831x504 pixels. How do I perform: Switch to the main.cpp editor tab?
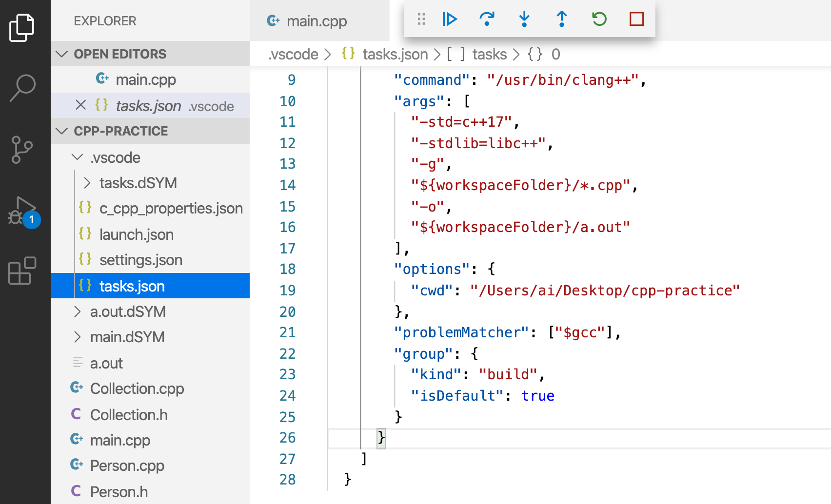click(319, 20)
